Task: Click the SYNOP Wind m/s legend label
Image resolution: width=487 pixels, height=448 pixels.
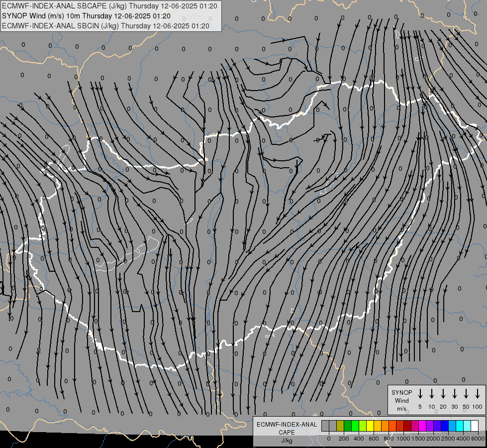Action: click(401, 400)
